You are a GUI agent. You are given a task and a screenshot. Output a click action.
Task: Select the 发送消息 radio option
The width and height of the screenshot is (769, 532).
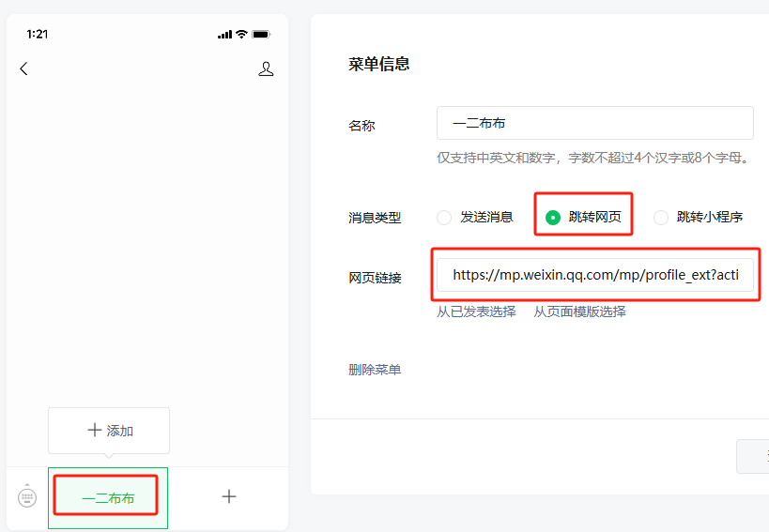[445, 218]
